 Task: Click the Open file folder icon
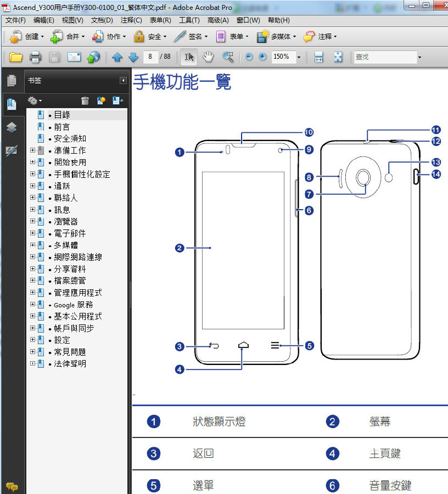tap(15, 57)
